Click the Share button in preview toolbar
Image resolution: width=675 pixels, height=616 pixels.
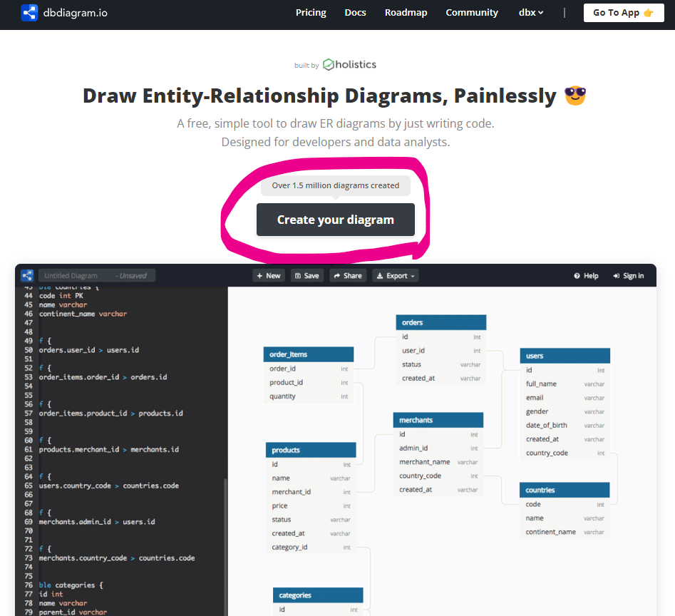point(348,275)
